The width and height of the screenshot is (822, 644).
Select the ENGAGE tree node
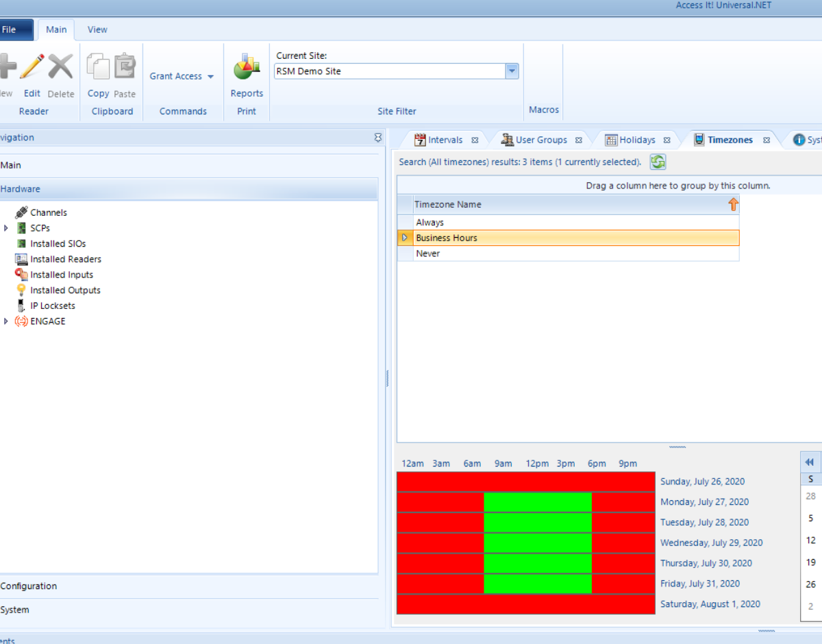click(48, 321)
